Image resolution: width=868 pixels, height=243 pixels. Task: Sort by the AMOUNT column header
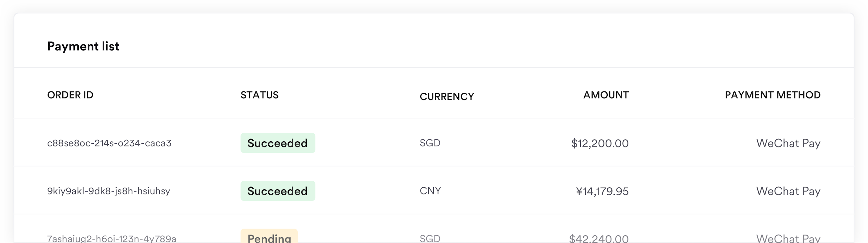coord(606,95)
